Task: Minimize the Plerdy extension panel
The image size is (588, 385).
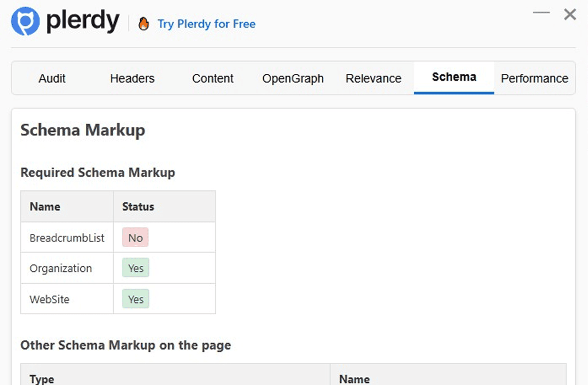Action: point(541,13)
